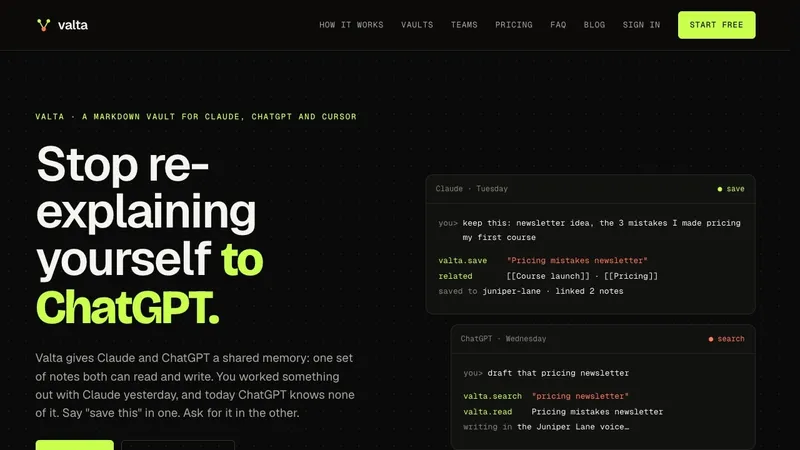Click the Start Free button
The height and width of the screenshot is (450, 800).
[x=716, y=25]
